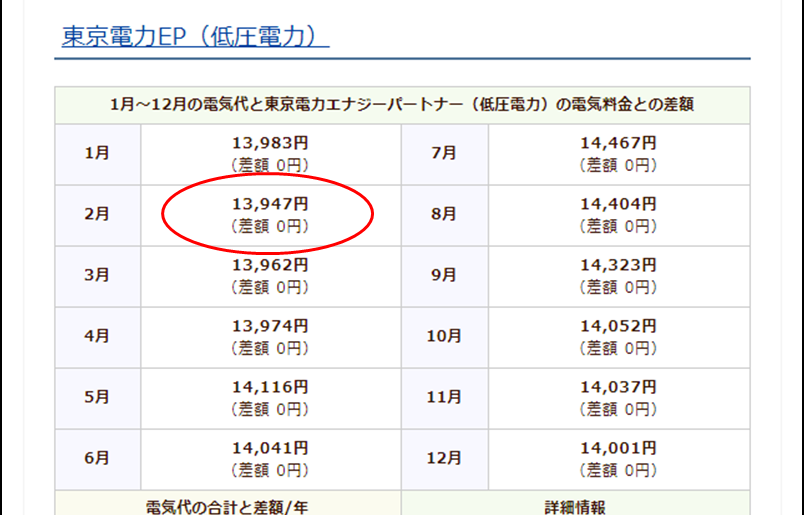The width and height of the screenshot is (804, 515).
Task: Click the 4月 row label
Action: 97,336
